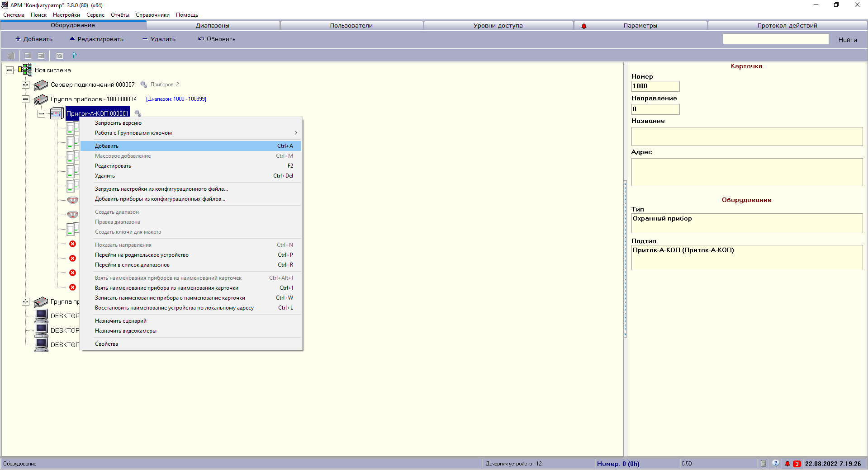
Task: Select Удалить Ctrl+Del in context menu
Action: (x=191, y=176)
